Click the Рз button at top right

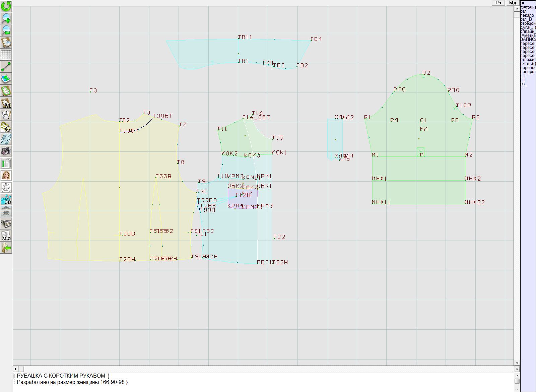pyautogui.click(x=498, y=3)
